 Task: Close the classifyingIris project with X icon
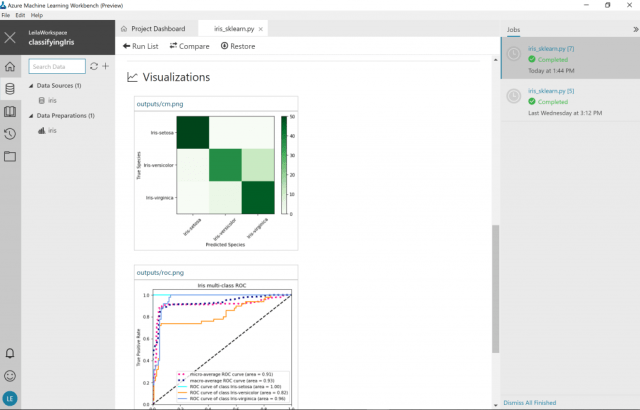[x=10, y=38]
